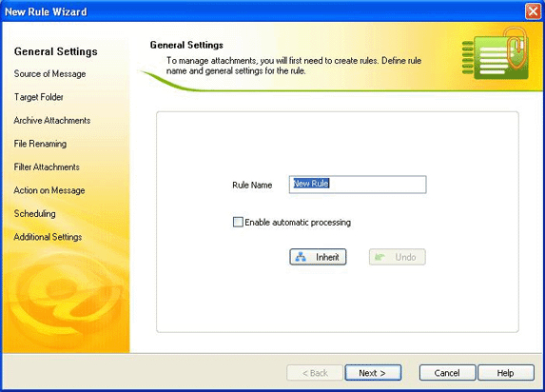
Task: Go to Action on Message step
Action: [x=49, y=190]
